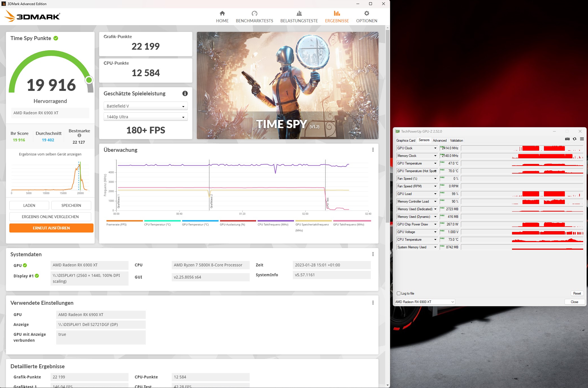588x388 pixels.
Task: Expand the GPU Clock sensor dropdown
Action: coord(435,148)
